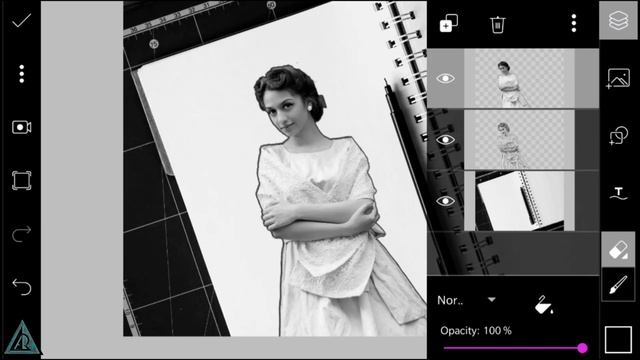The width and height of the screenshot is (640, 360).
Task: Open the left sidebar three-dot menu
Action: point(22,74)
